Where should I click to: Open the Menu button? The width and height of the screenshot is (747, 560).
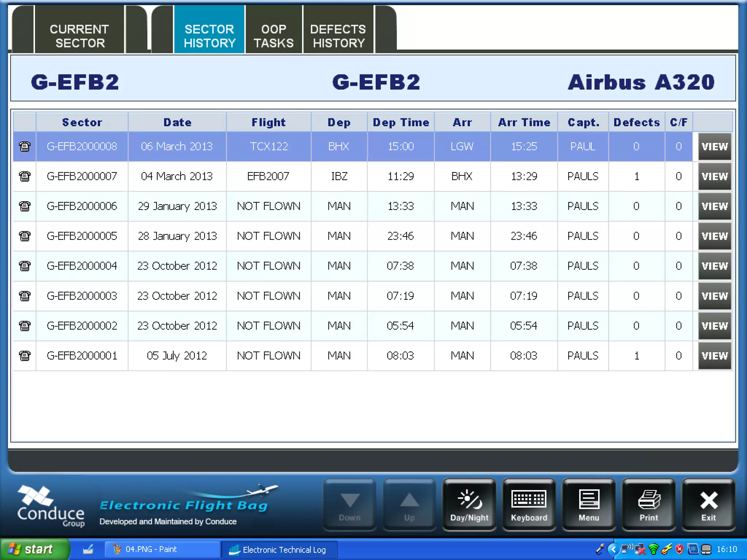pyautogui.click(x=589, y=505)
